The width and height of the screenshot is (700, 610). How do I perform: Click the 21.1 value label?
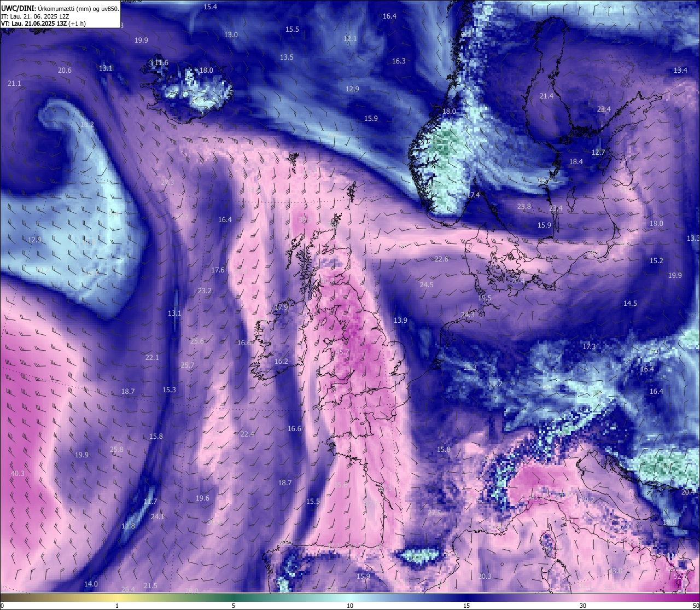tap(14, 83)
